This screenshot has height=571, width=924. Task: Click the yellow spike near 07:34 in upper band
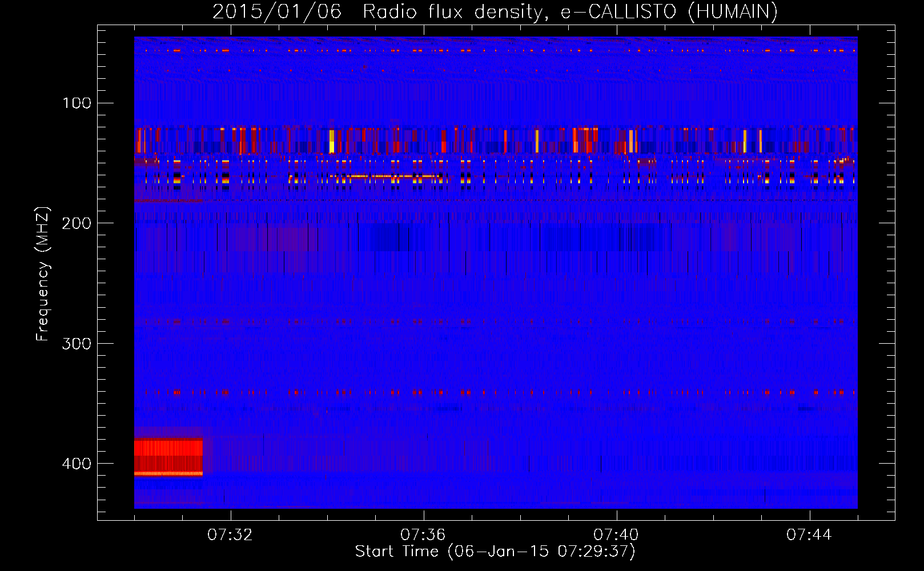click(332, 142)
